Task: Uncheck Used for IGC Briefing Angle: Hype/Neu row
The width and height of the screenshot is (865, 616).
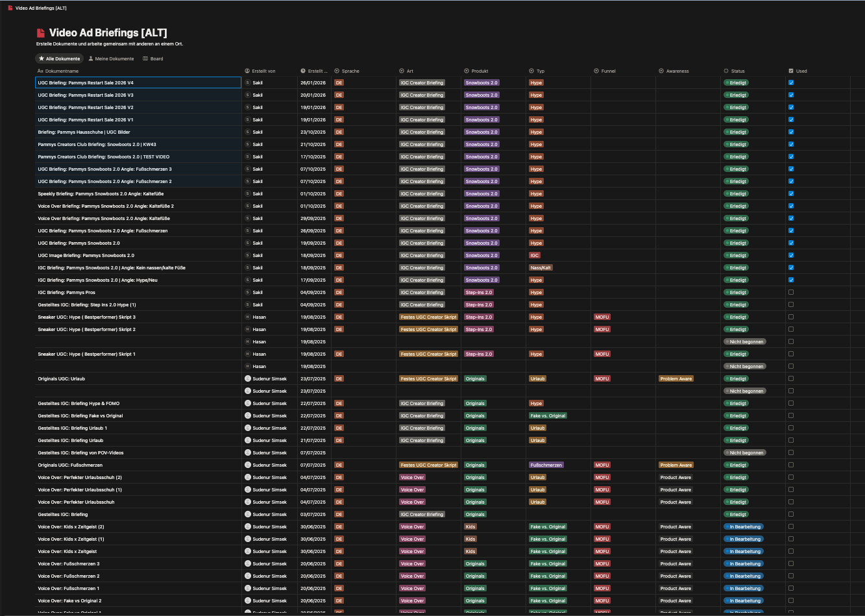Action: [x=791, y=280]
